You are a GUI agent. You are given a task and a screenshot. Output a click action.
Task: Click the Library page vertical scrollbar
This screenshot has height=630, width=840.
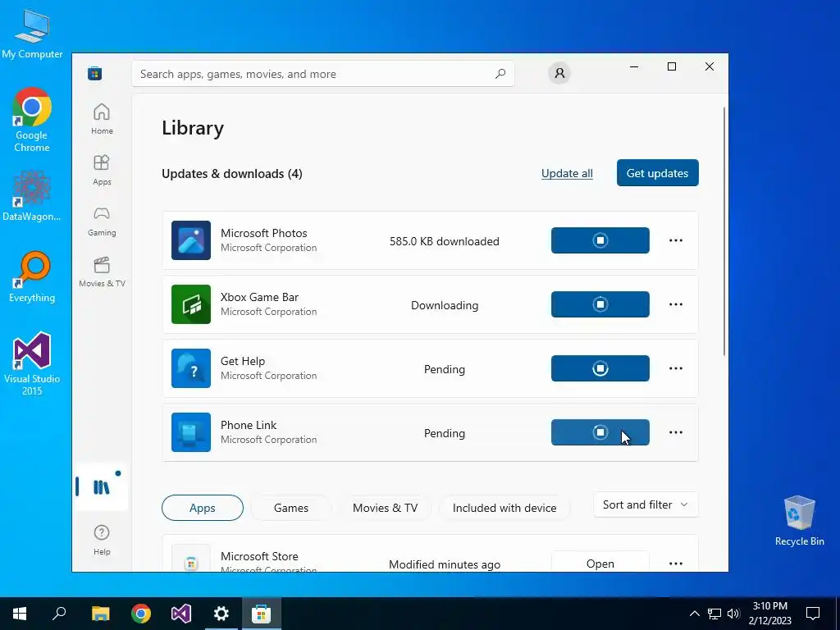click(x=724, y=231)
